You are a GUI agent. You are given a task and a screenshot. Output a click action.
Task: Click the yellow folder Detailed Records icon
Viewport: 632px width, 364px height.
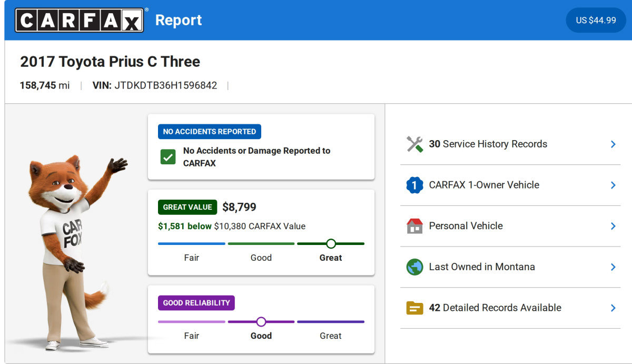414,308
